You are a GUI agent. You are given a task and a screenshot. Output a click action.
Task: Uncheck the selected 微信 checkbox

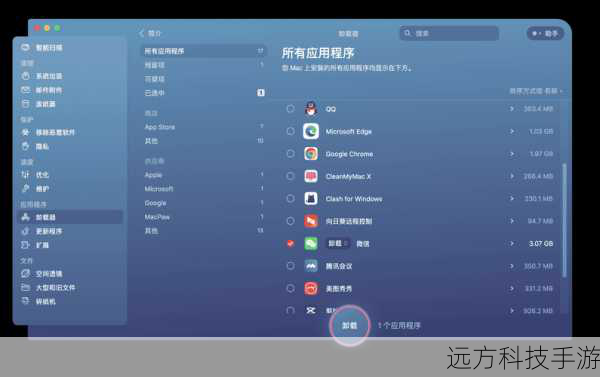pos(290,243)
